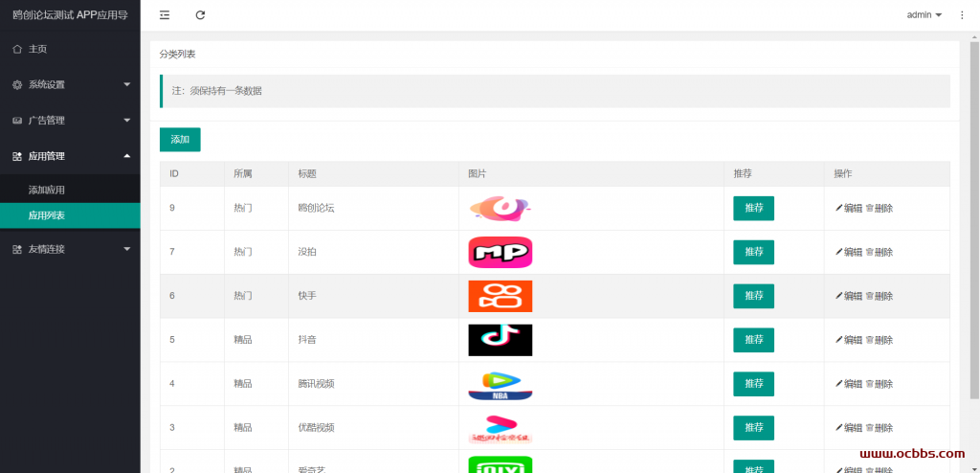Refresh the page using the reload icon

[x=200, y=15]
